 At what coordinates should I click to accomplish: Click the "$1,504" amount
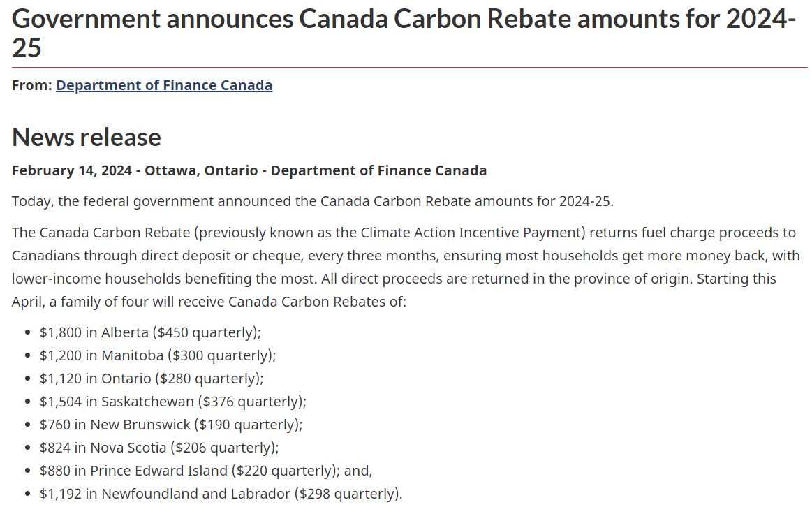coord(61,402)
